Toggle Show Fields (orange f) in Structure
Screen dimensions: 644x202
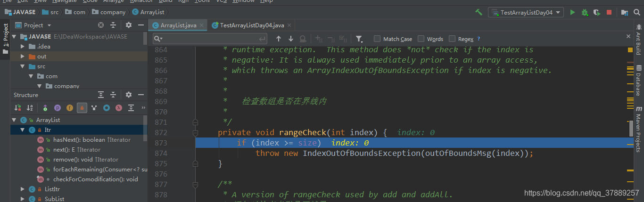pyautogui.click(x=70, y=108)
